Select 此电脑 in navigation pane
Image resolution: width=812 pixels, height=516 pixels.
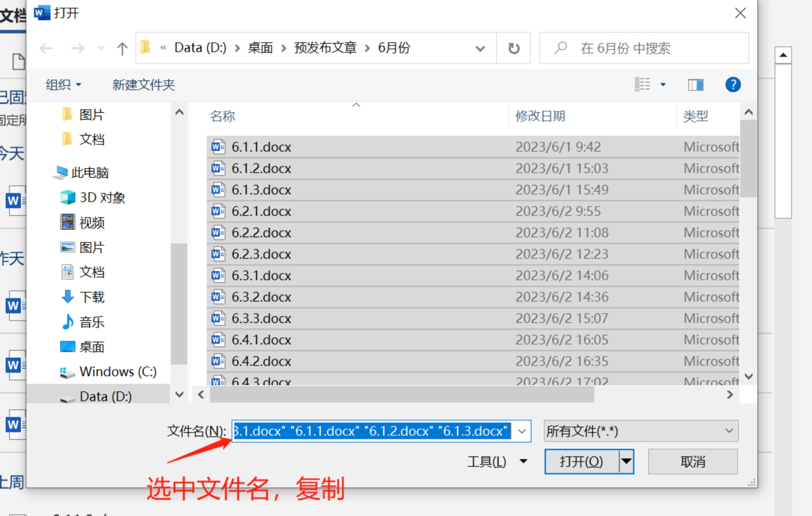tap(81, 173)
